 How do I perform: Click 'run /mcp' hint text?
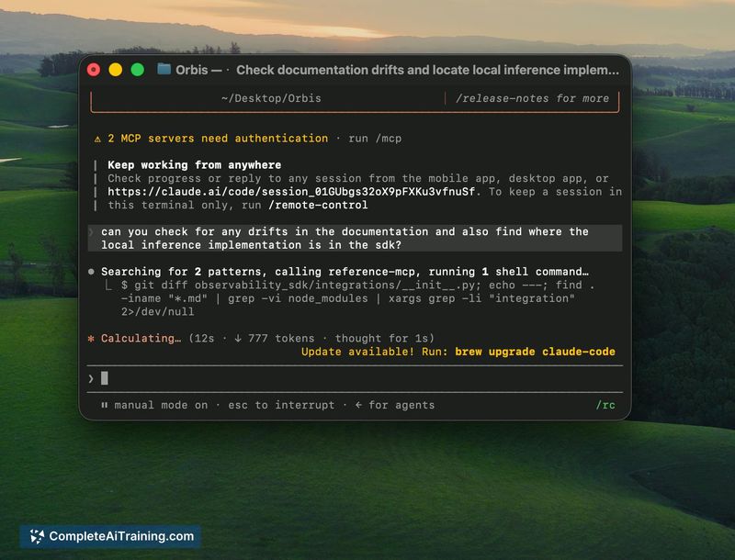(x=375, y=139)
